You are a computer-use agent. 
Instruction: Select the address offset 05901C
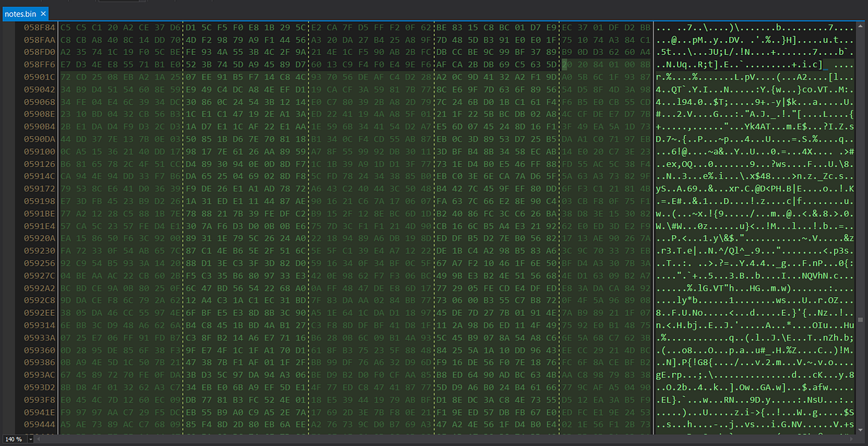(38, 76)
